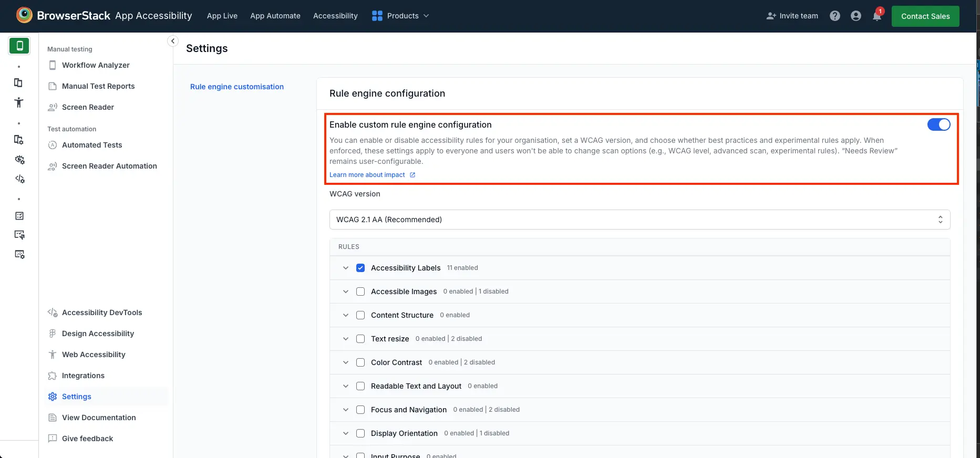This screenshot has height=458, width=980.
Task: Check the Color Contrast checkbox
Action: (360, 362)
